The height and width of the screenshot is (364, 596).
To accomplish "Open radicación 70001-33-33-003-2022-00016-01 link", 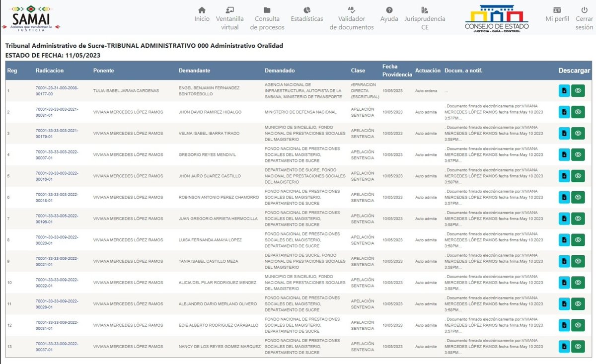I will 57,176.
